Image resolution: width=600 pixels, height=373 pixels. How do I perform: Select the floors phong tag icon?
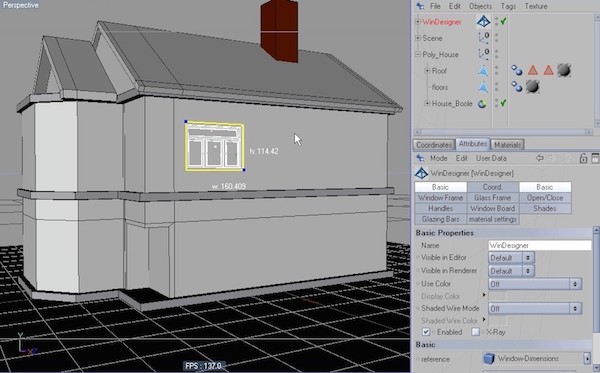point(517,87)
